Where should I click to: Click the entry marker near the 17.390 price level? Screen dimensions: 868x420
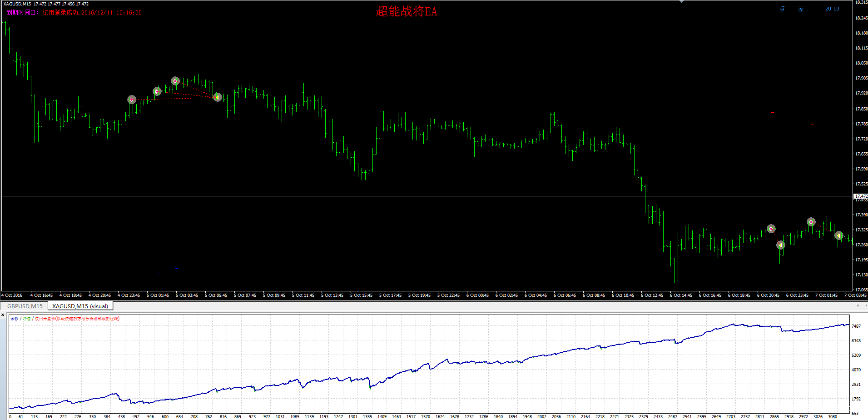tap(811, 222)
